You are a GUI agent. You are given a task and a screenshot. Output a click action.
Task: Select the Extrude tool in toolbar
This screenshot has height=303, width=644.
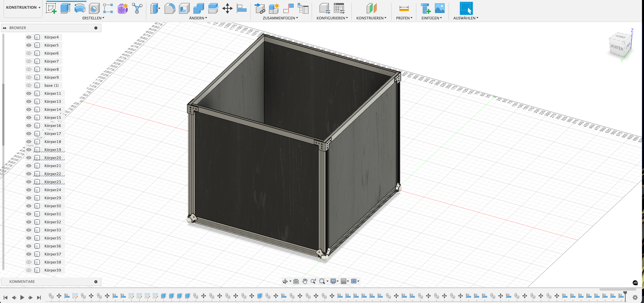[65, 8]
